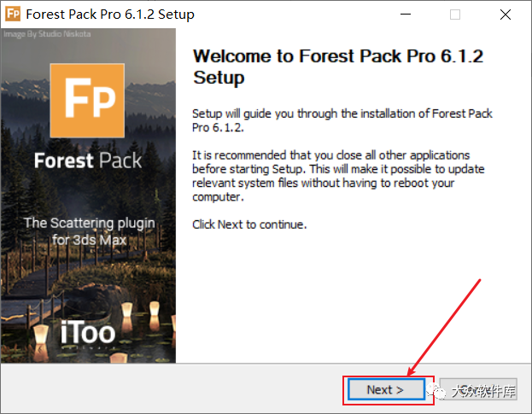Click the disabled maximize button
Image resolution: width=532 pixels, height=414 pixels.
tap(455, 15)
